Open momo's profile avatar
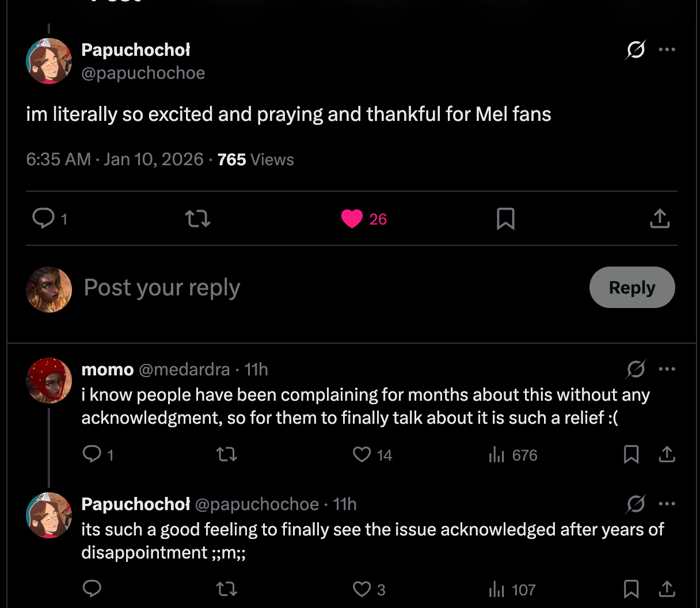 click(49, 381)
